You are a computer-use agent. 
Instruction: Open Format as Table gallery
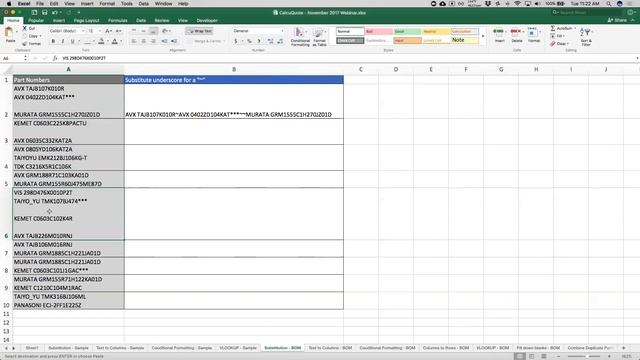pos(319,37)
